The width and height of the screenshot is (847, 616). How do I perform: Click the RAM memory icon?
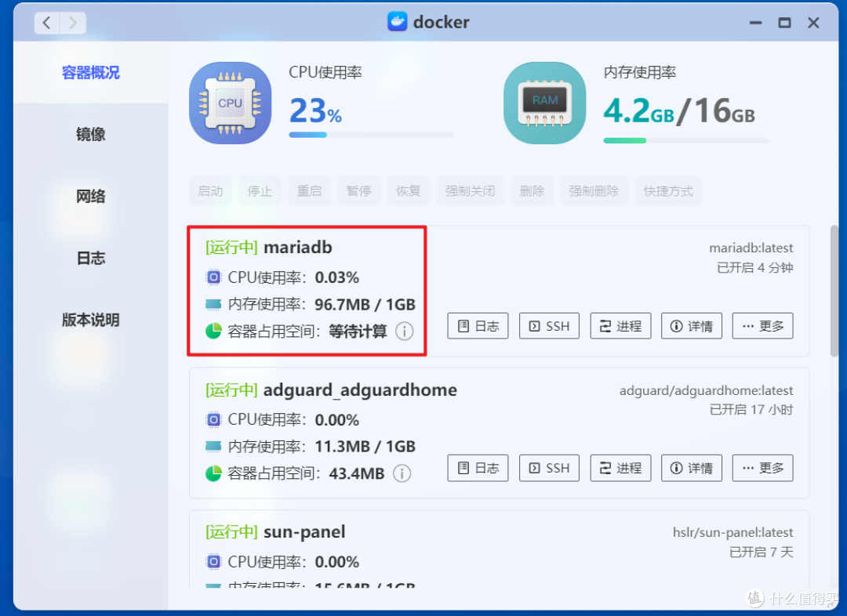click(x=544, y=103)
